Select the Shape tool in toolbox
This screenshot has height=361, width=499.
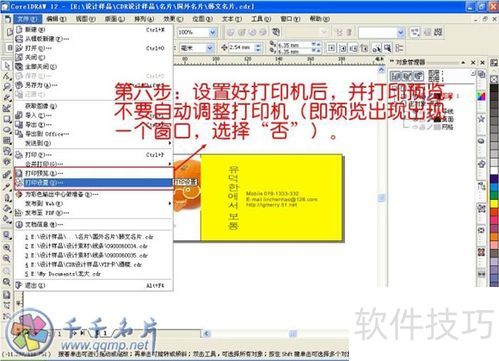(x=7, y=76)
